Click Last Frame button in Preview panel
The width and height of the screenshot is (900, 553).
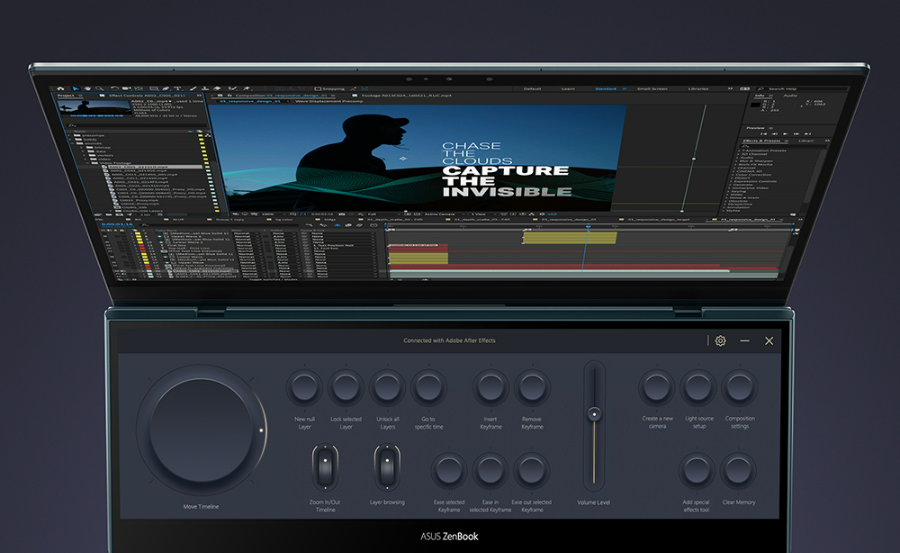point(808,134)
